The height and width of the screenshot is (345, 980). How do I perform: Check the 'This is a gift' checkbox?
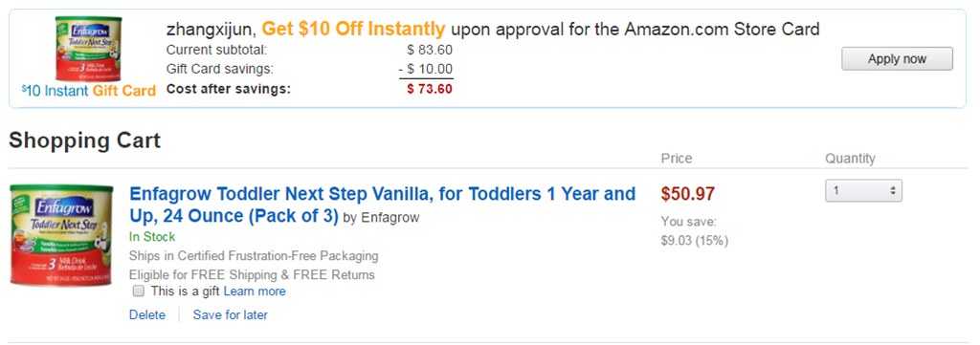pos(139,291)
